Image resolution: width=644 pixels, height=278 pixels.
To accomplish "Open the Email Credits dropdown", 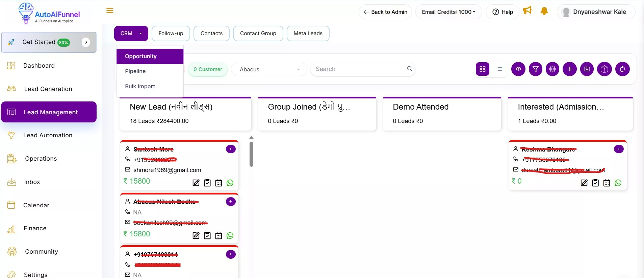I will 448,12.
